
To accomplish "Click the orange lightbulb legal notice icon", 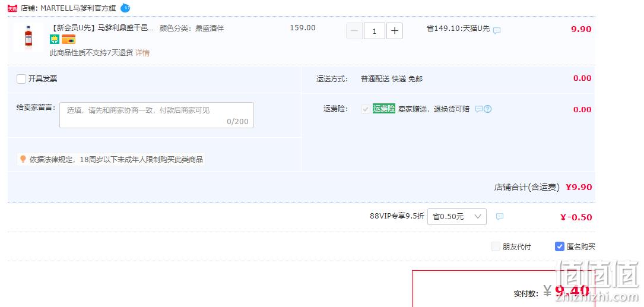I will click(23, 159).
